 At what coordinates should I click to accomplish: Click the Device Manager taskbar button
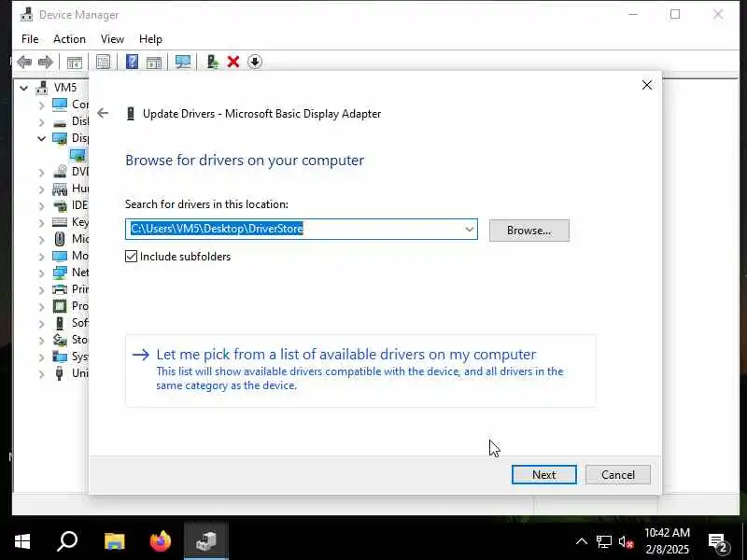(206, 541)
